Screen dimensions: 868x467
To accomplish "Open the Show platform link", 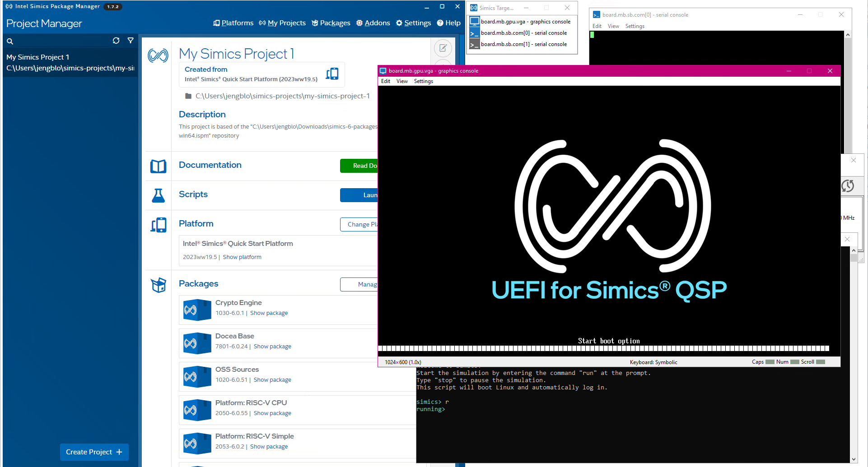I will [242, 257].
